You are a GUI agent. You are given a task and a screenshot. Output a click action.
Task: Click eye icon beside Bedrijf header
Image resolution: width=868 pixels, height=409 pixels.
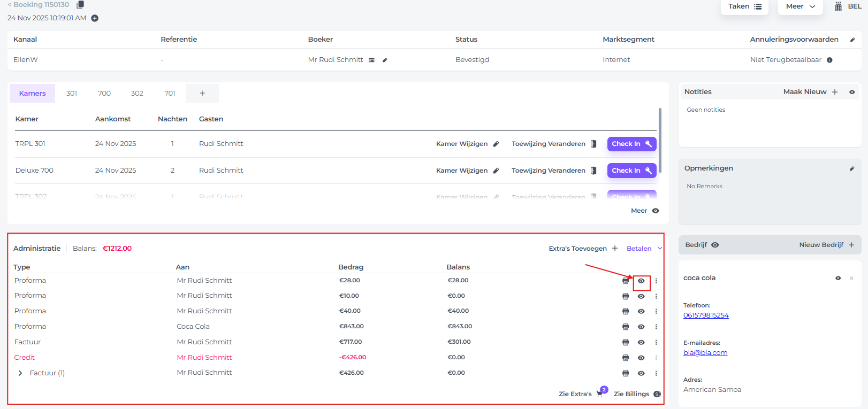[x=715, y=245]
